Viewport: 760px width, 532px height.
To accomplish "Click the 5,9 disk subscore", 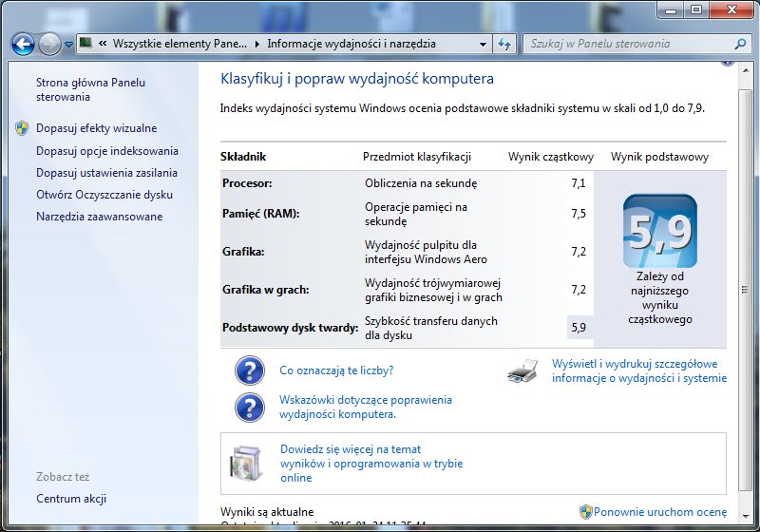I will pyautogui.click(x=579, y=328).
